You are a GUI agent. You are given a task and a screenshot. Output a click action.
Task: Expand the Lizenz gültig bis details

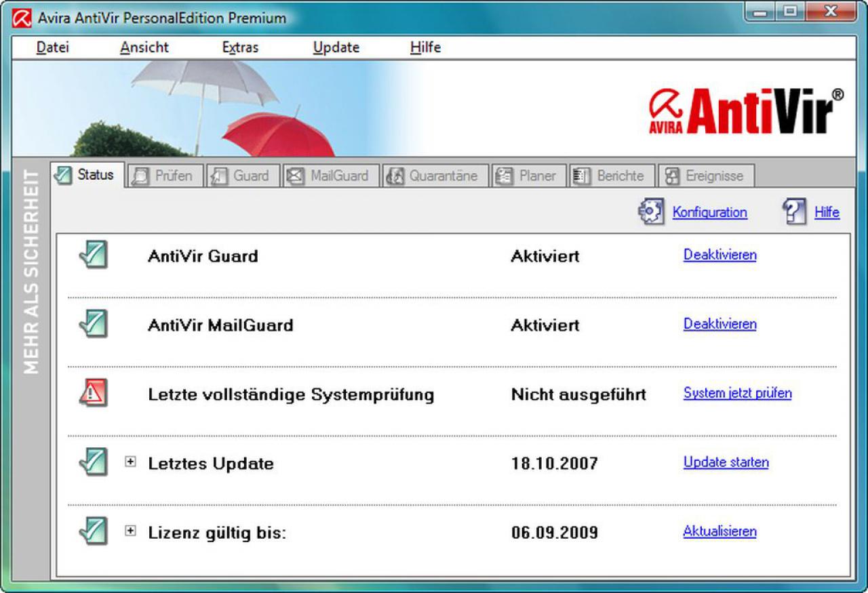tap(131, 531)
